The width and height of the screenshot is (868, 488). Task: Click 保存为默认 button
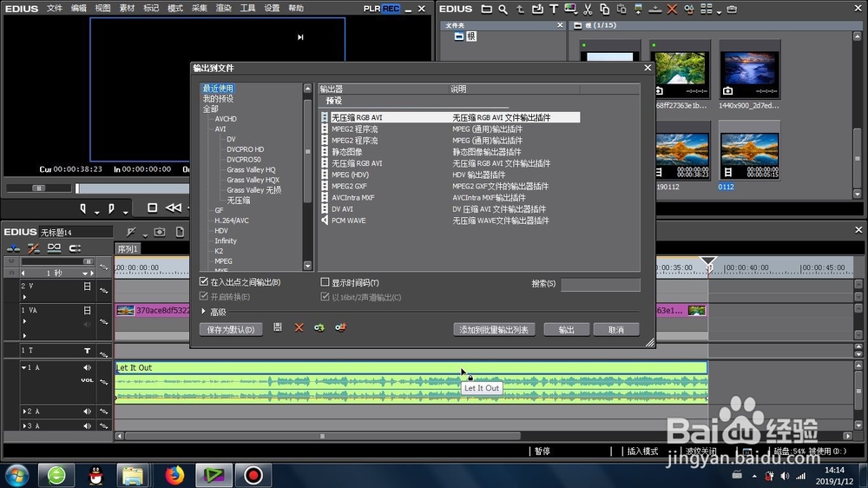231,330
